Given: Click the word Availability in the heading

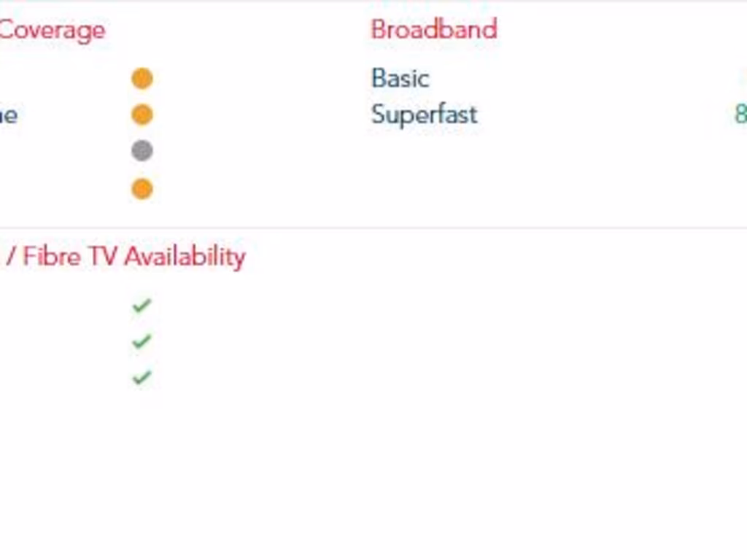Looking at the screenshot, I should coord(185,257).
